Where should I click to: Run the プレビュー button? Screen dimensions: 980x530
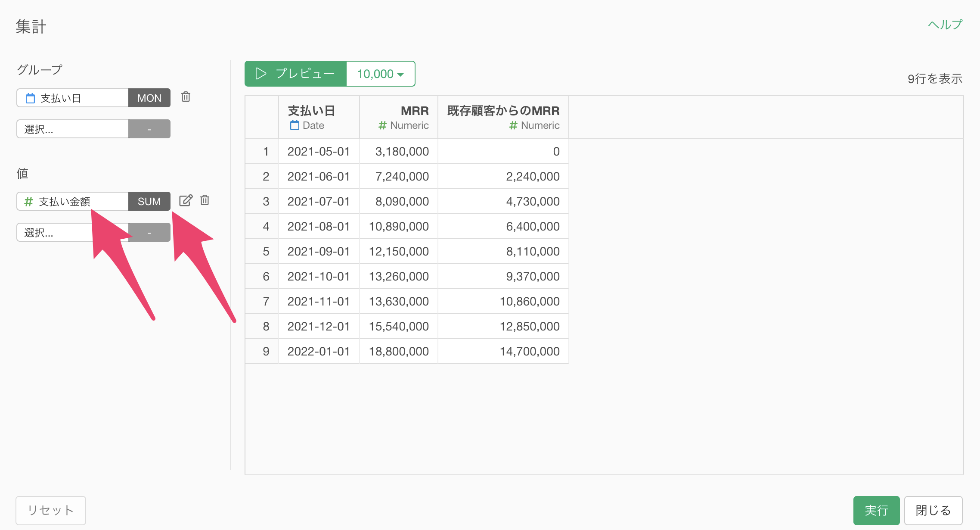click(296, 74)
